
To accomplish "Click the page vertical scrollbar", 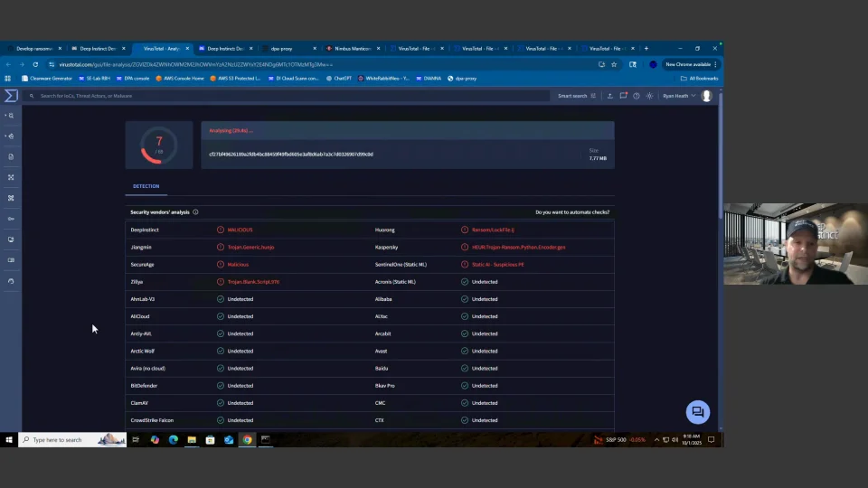I will (x=721, y=155).
